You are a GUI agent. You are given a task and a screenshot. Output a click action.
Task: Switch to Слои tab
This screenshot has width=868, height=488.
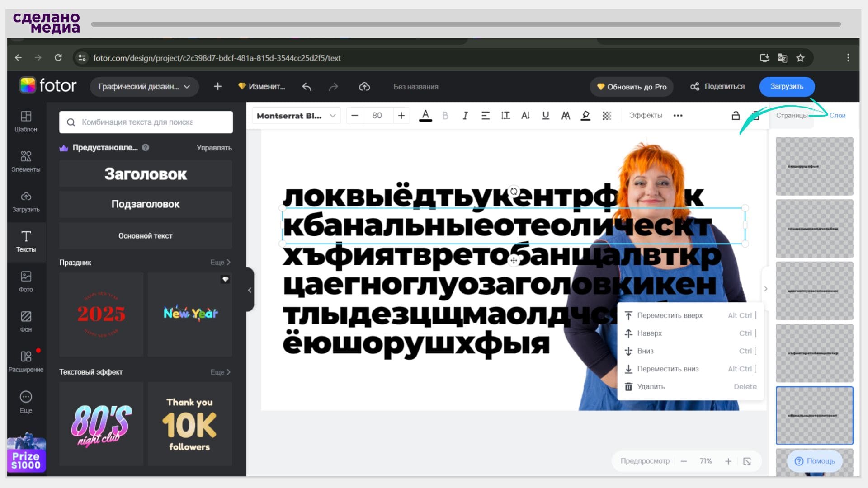click(x=837, y=116)
